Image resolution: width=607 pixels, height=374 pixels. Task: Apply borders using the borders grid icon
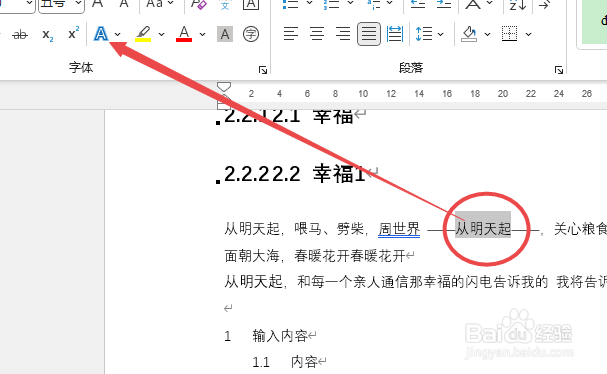click(x=509, y=34)
